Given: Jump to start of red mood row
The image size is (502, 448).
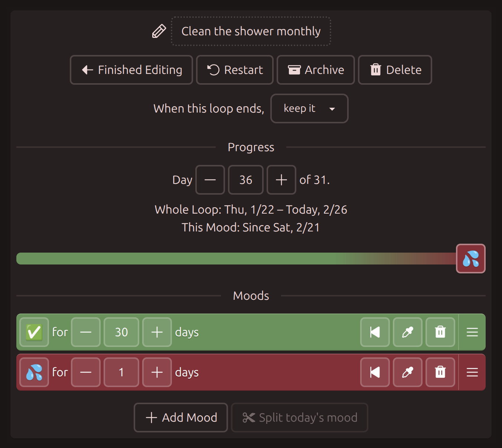Looking at the screenshot, I should click(x=375, y=372).
